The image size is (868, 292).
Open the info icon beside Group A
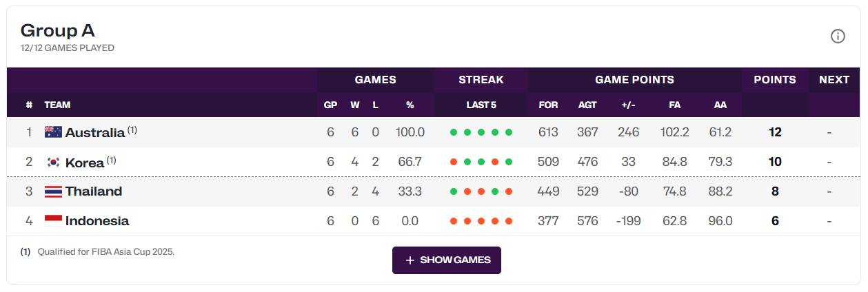(838, 36)
